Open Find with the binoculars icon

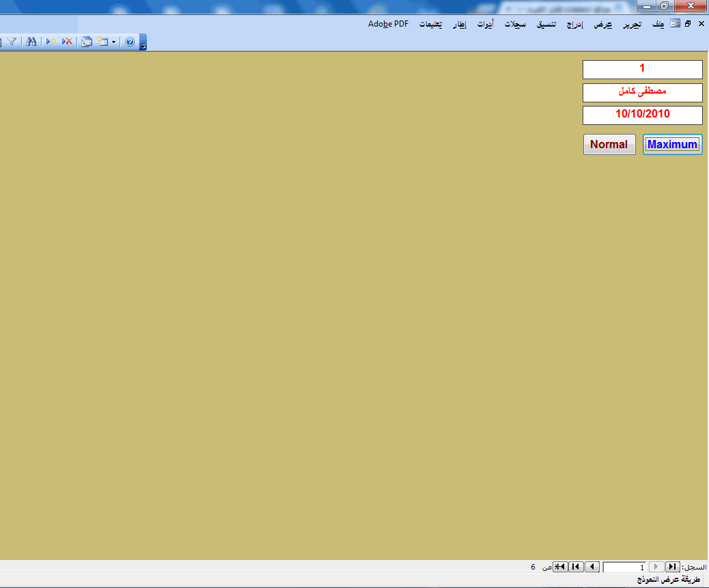coord(31,42)
